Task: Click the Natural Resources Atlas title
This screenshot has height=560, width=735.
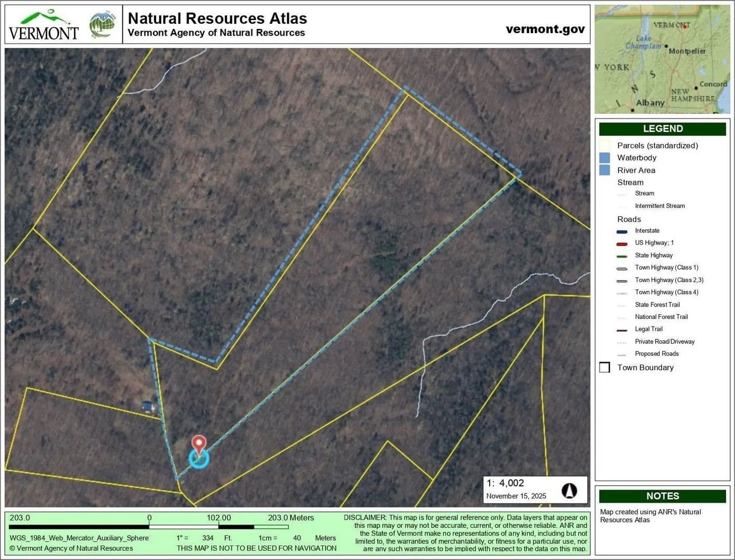Action: tap(217, 19)
